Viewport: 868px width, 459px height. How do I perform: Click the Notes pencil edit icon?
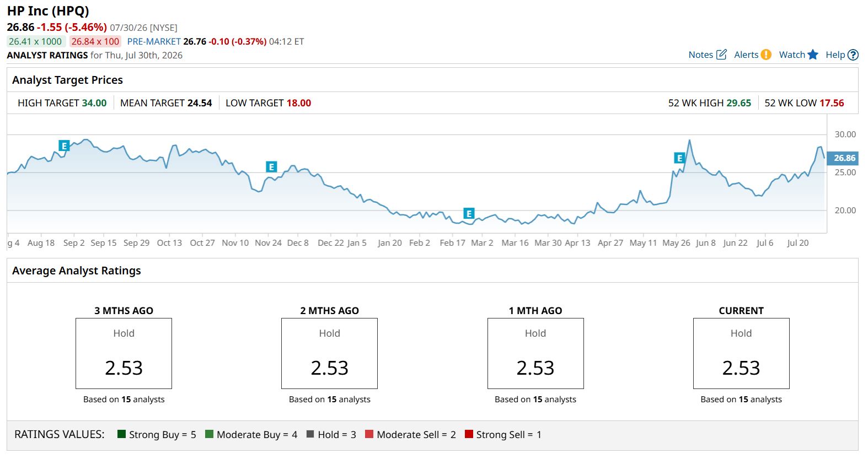click(x=721, y=55)
